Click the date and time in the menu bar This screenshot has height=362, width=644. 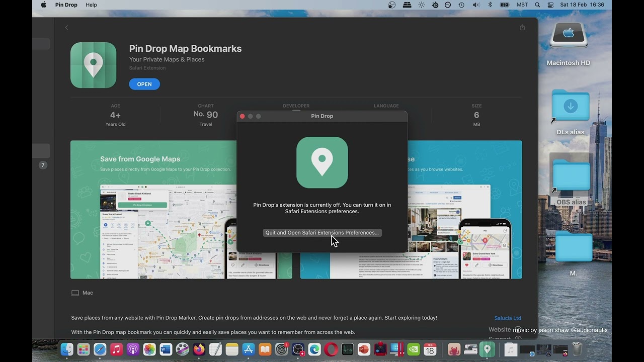(x=582, y=5)
